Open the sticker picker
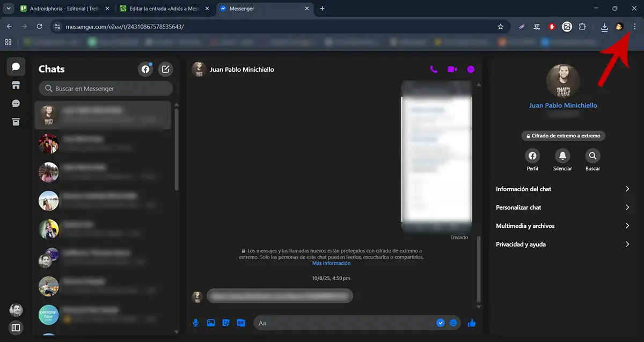The width and height of the screenshot is (644, 342). coord(226,323)
